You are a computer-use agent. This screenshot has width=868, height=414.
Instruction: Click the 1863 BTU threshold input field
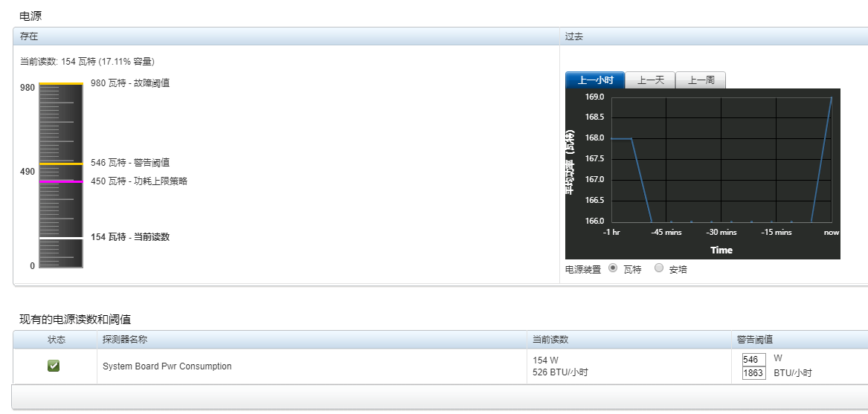coord(754,373)
